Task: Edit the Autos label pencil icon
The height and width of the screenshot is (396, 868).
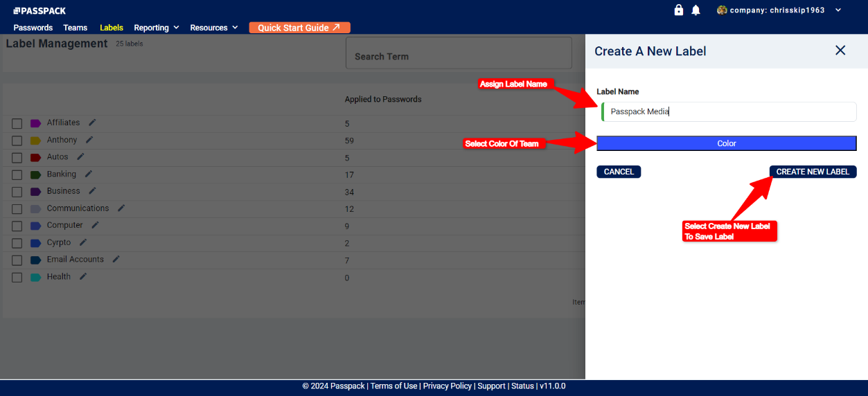Action: point(80,157)
